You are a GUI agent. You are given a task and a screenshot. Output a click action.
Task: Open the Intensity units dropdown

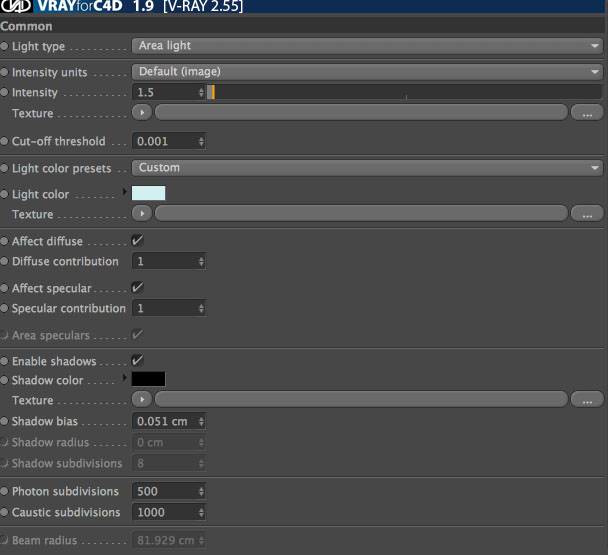(x=367, y=72)
